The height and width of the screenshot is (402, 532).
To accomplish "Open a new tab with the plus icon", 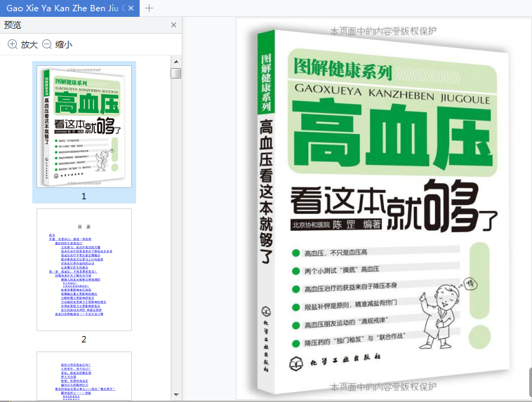I will pos(149,8).
